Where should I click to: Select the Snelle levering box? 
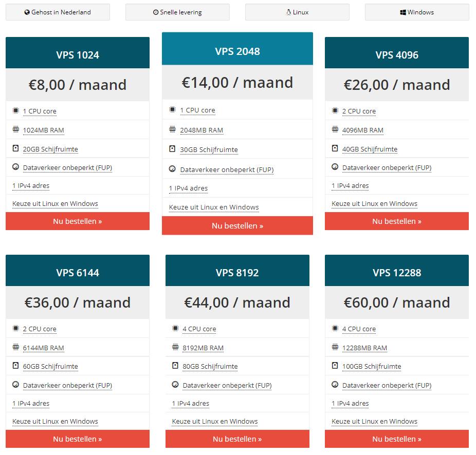(177, 12)
